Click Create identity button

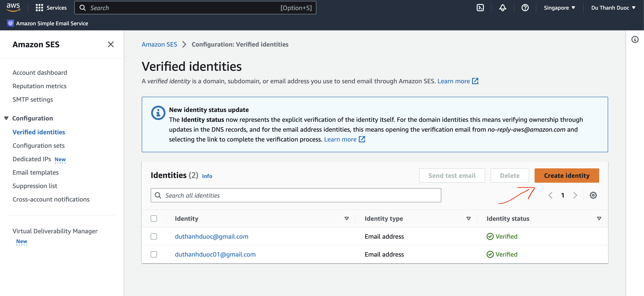tap(566, 176)
